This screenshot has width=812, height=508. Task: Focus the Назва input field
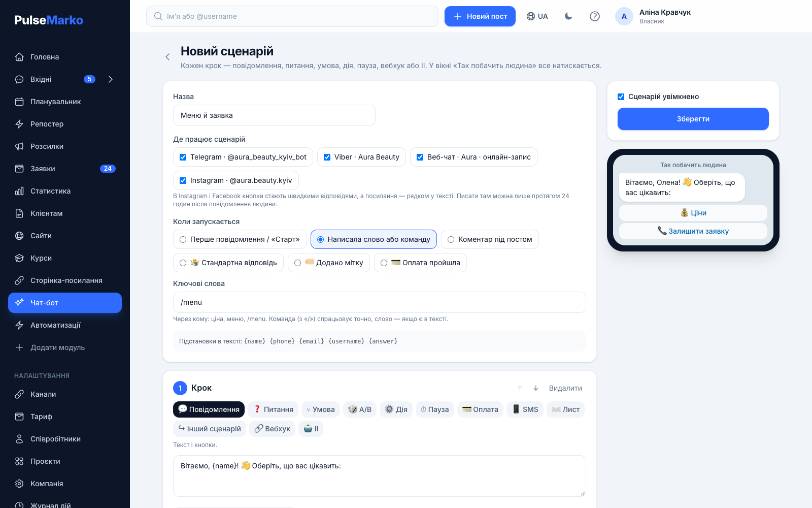(x=274, y=115)
